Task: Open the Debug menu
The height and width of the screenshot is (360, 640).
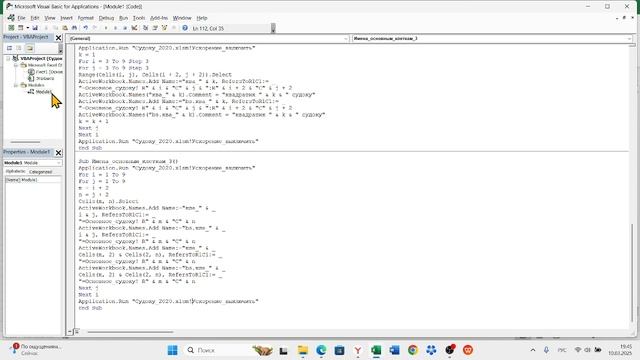Action: [107, 18]
